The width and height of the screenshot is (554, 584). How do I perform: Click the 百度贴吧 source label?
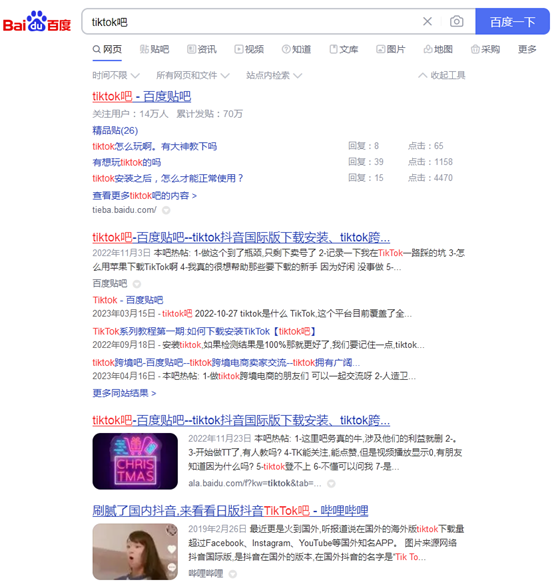[x=110, y=284]
